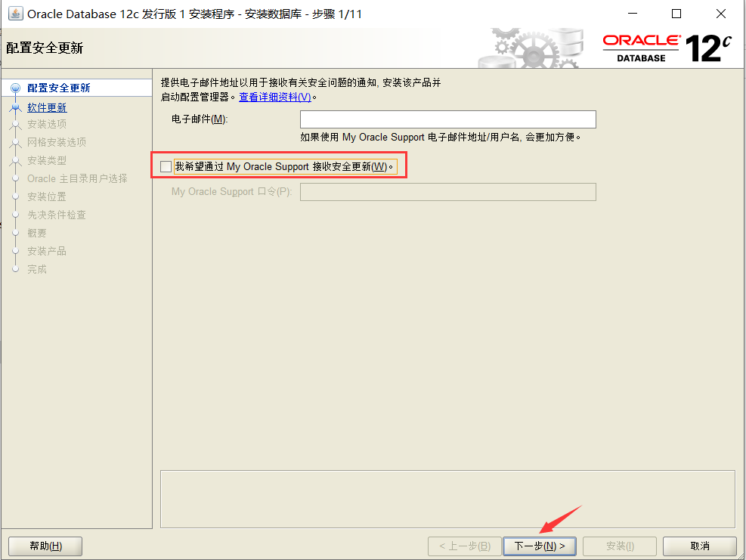Open the 查看详细资料(V) link
The image size is (746, 560).
pyautogui.click(x=275, y=97)
